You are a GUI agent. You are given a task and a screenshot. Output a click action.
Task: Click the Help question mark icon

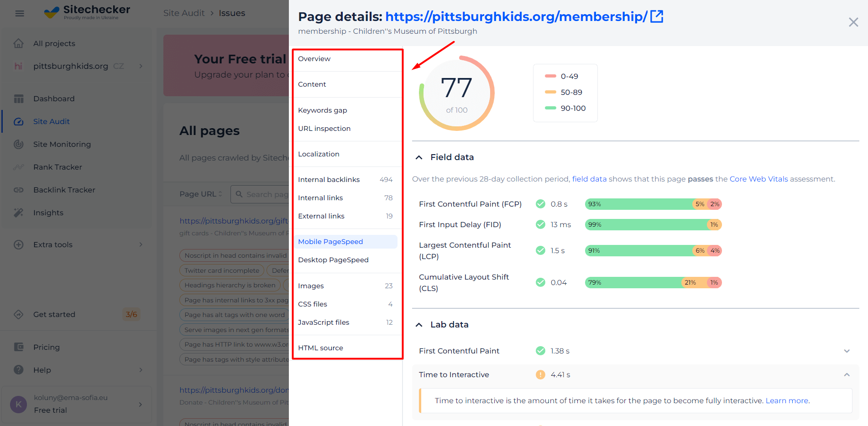(x=19, y=370)
